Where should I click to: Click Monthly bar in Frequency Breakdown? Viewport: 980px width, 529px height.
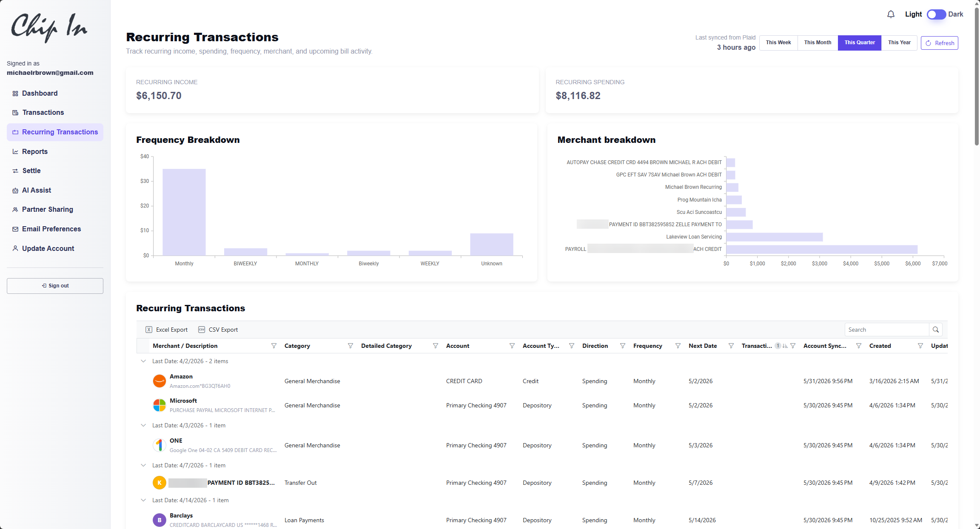point(184,212)
